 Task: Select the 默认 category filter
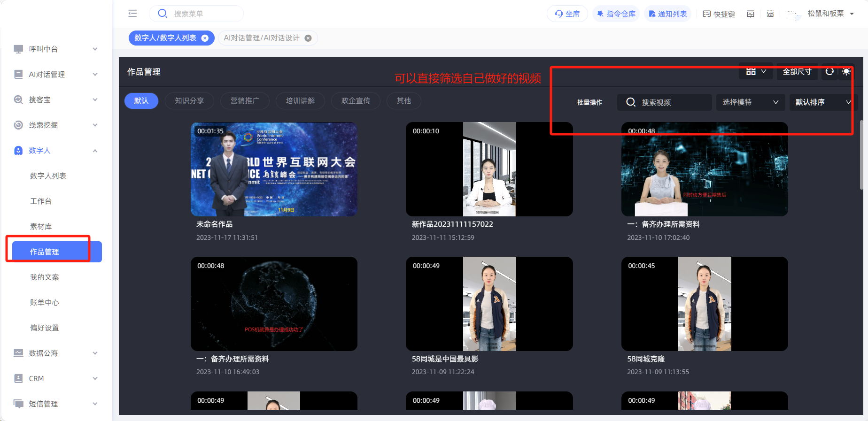pyautogui.click(x=141, y=101)
